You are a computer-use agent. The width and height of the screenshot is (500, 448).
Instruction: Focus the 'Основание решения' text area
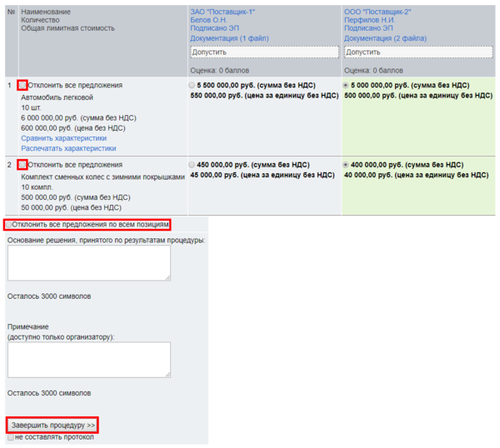tap(89, 263)
